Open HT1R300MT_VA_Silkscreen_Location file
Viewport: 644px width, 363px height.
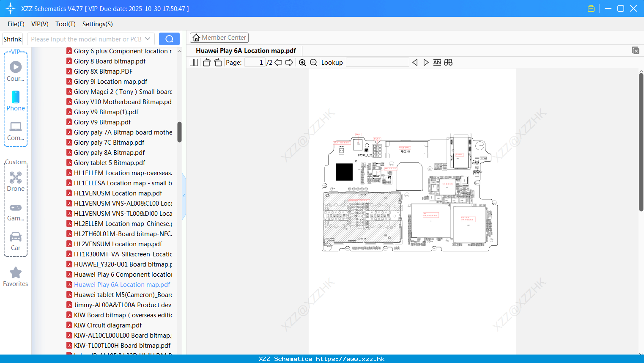click(123, 254)
